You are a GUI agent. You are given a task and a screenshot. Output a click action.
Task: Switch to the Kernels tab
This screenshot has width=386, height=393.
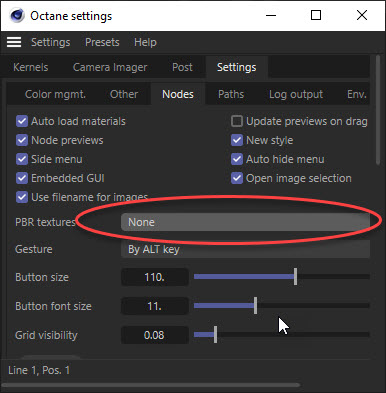pyautogui.click(x=31, y=67)
